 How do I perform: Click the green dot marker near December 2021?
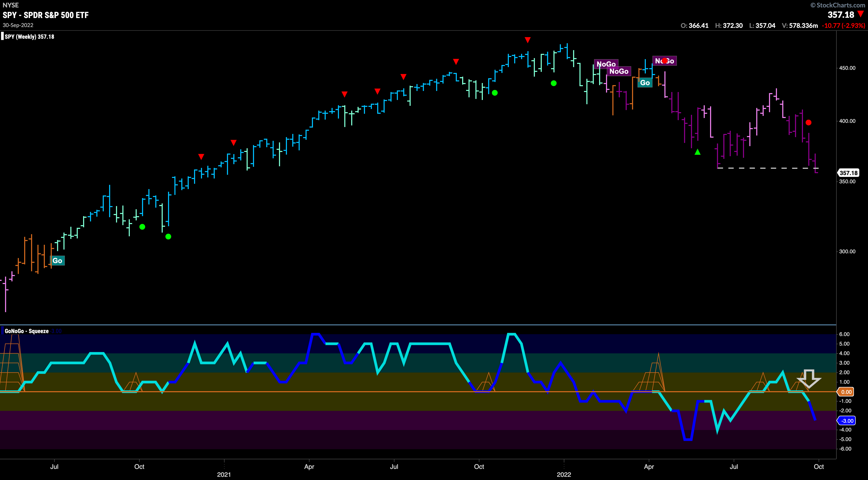tap(554, 83)
